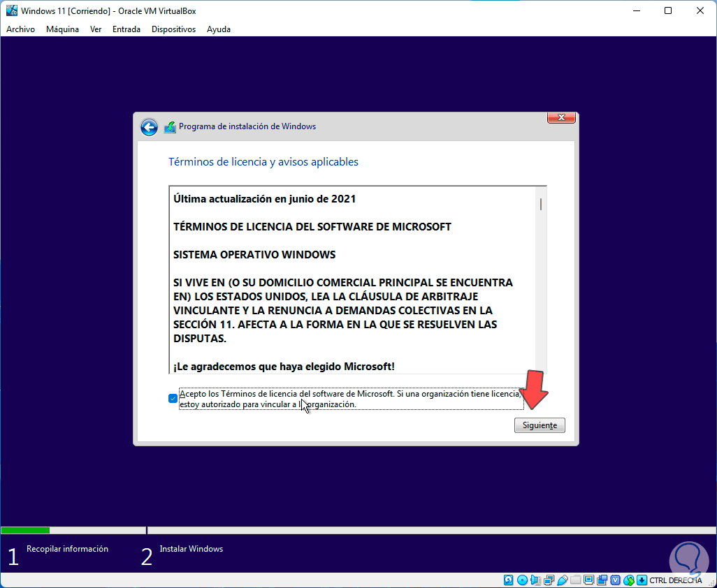Click the optical disc icon in status bar

pyautogui.click(x=522, y=580)
